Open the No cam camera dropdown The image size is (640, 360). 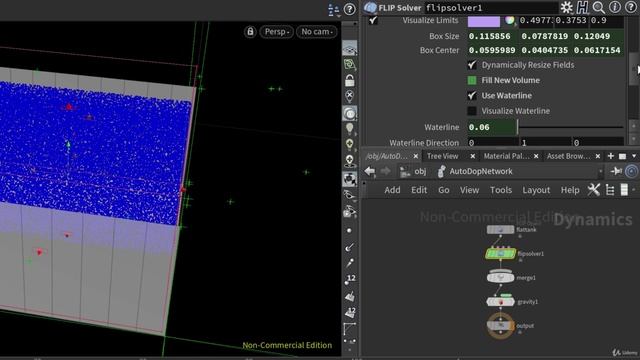pyautogui.click(x=317, y=31)
